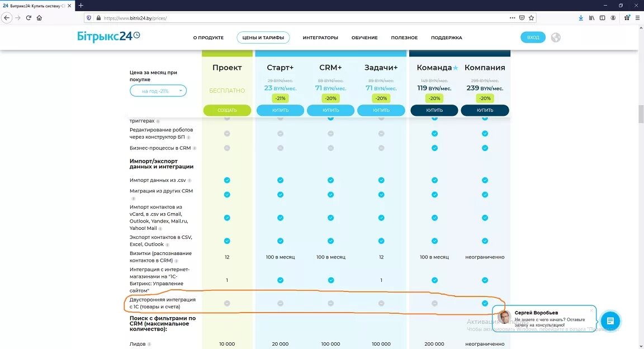Screen dimensions: 644x349
Task: Open ПОЛЕЗНОЕ menu item
Action: point(404,37)
